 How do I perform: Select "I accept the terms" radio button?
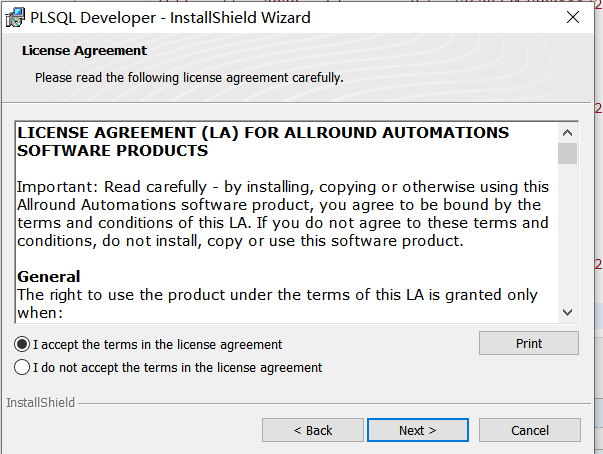22,344
